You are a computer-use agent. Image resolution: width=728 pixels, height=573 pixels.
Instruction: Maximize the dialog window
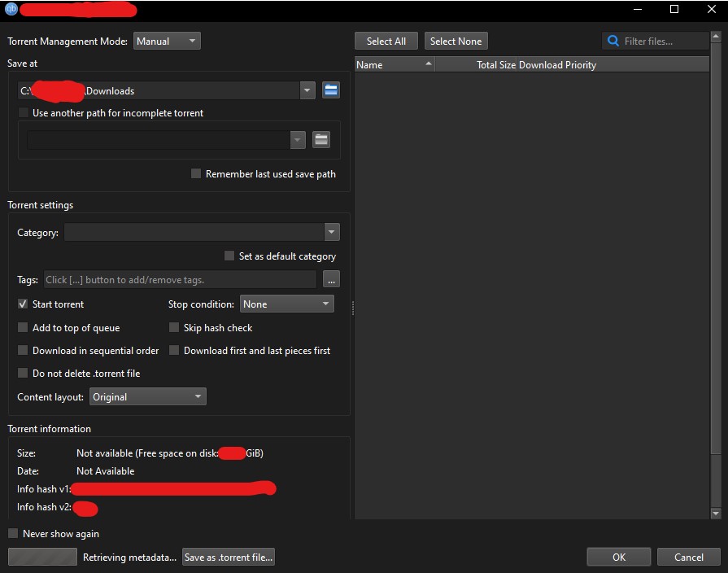coord(674,9)
